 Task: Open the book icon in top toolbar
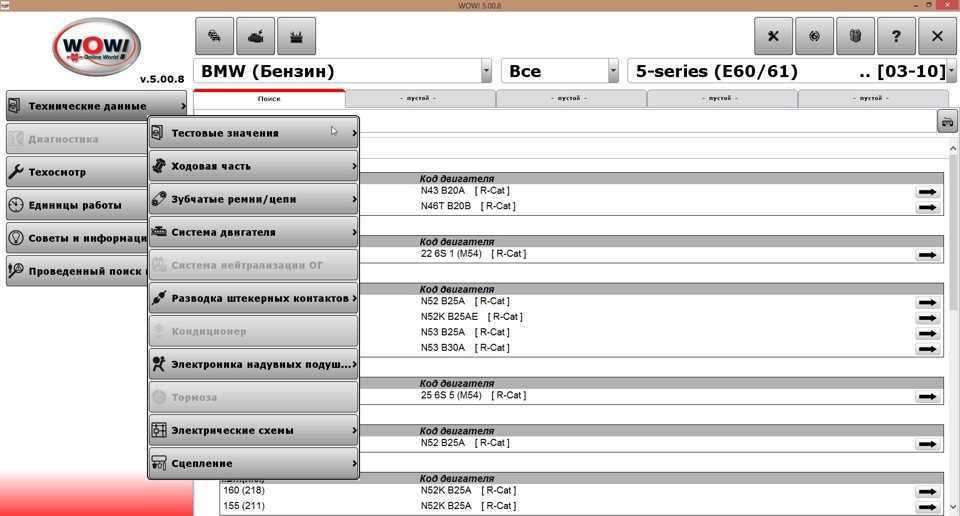tap(855, 36)
